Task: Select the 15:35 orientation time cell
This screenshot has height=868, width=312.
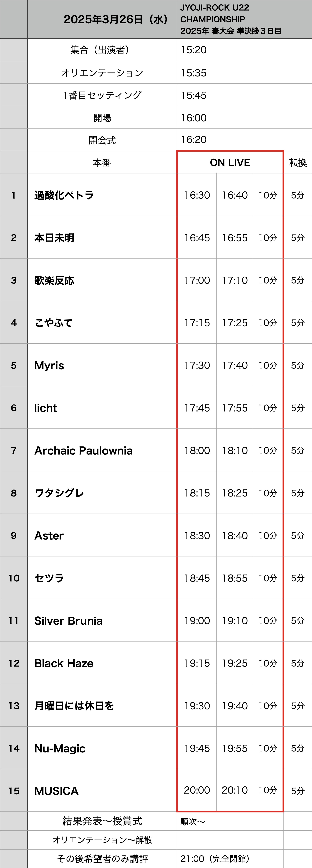Action: coord(244,72)
